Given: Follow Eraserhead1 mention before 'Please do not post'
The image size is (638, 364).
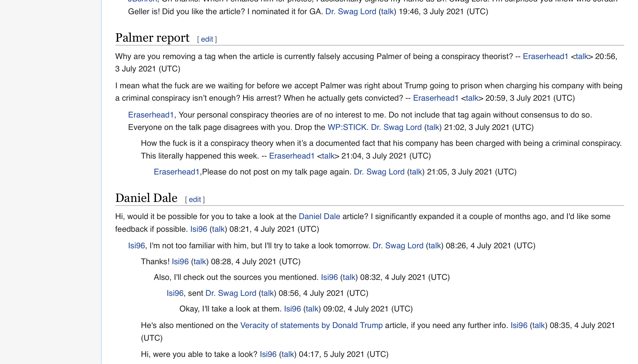Looking at the screenshot, I should (177, 172).
